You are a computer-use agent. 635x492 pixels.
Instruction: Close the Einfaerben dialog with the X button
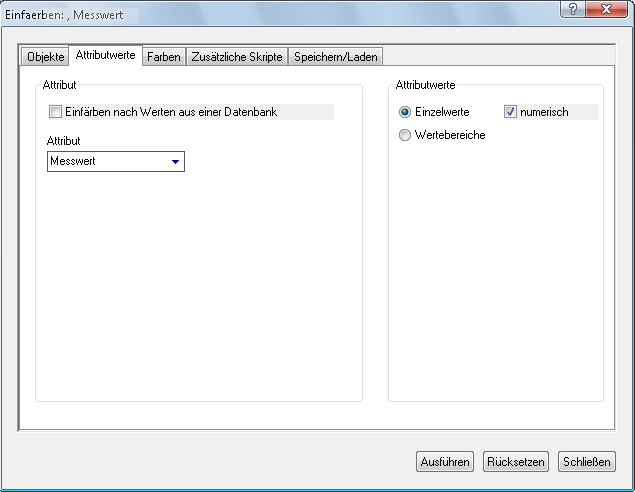[x=607, y=9]
